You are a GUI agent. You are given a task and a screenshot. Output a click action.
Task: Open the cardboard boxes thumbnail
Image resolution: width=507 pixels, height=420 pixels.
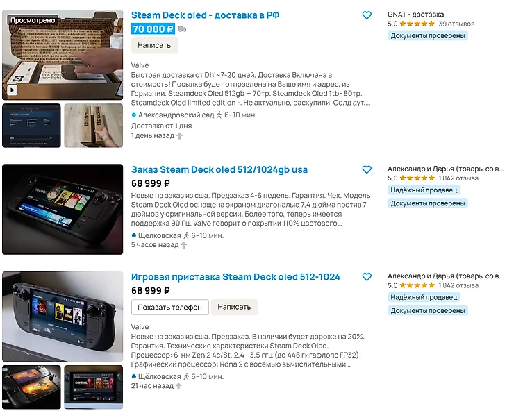94,126
